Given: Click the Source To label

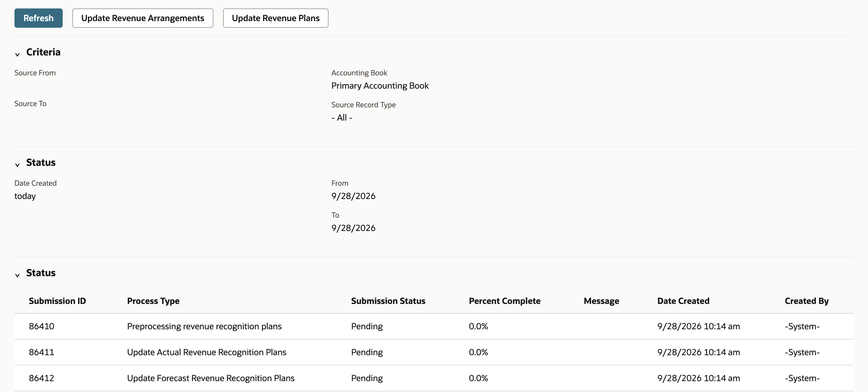Looking at the screenshot, I should click(30, 103).
